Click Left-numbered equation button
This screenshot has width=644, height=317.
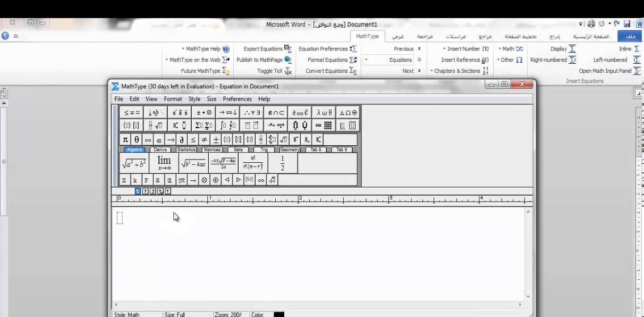(x=616, y=60)
